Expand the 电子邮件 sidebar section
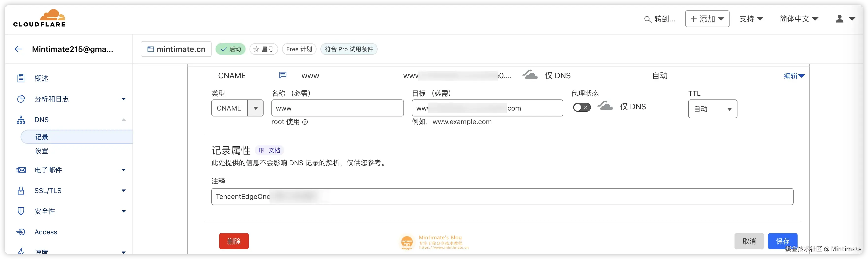 [x=124, y=170]
